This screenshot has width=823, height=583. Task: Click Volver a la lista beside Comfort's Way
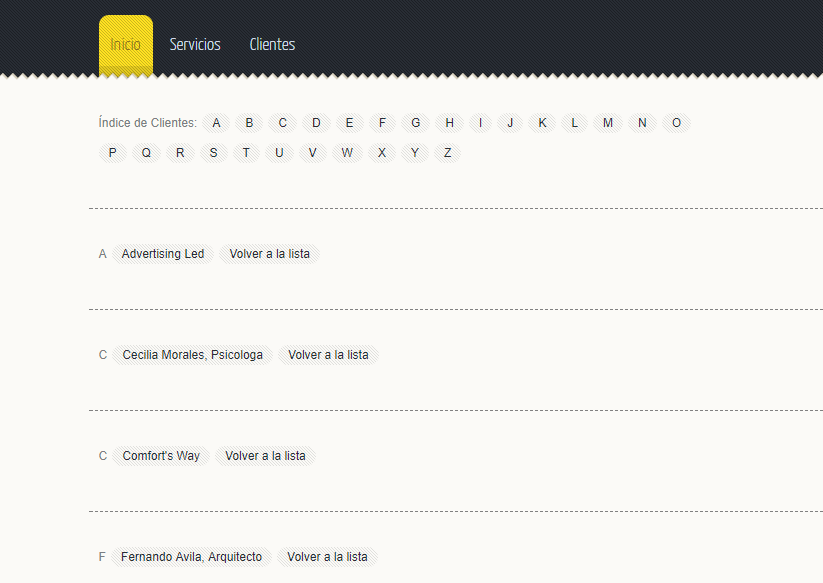265,456
